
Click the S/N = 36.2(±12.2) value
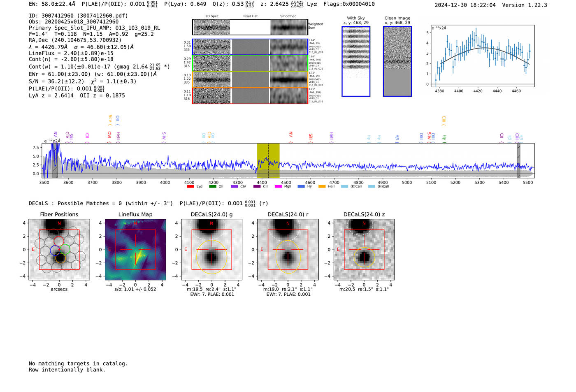(57, 81)
